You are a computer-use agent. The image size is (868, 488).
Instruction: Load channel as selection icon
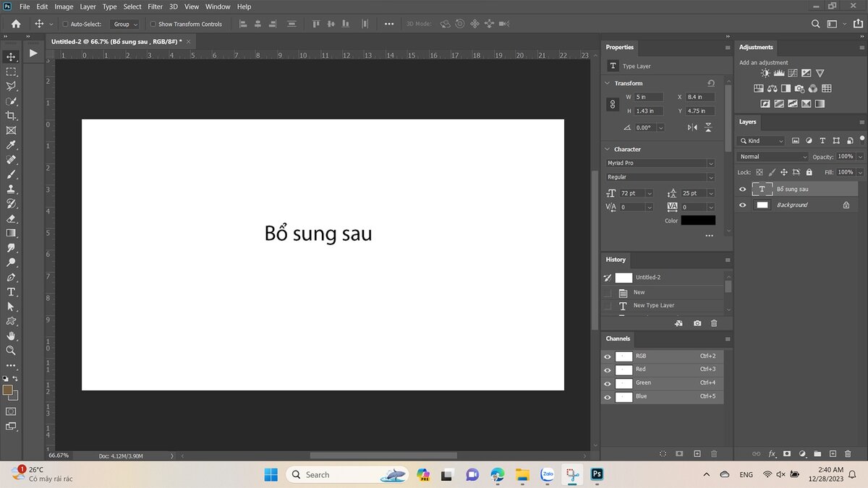point(663,453)
